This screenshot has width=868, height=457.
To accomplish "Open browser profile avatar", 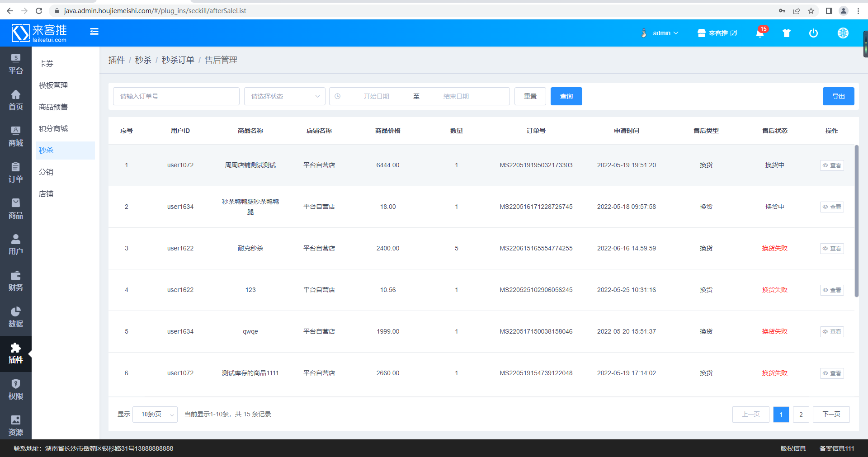I will [843, 11].
